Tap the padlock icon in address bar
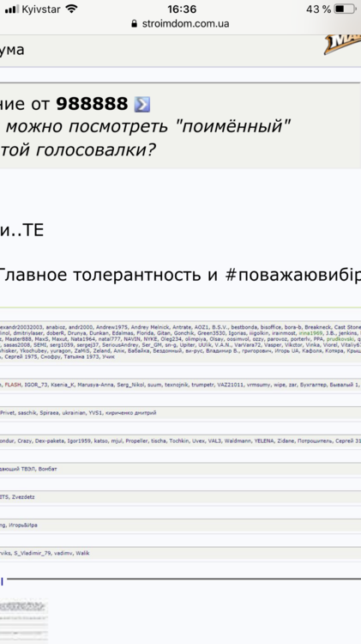 (134, 24)
